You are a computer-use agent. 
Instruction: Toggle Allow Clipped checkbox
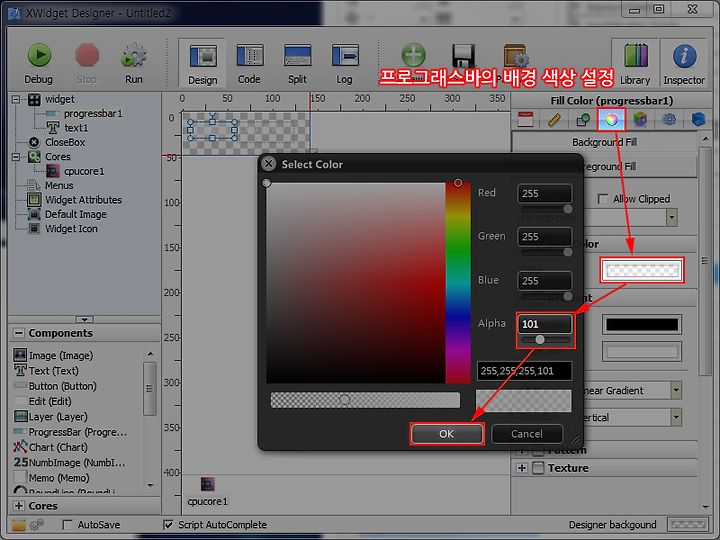[x=603, y=199]
